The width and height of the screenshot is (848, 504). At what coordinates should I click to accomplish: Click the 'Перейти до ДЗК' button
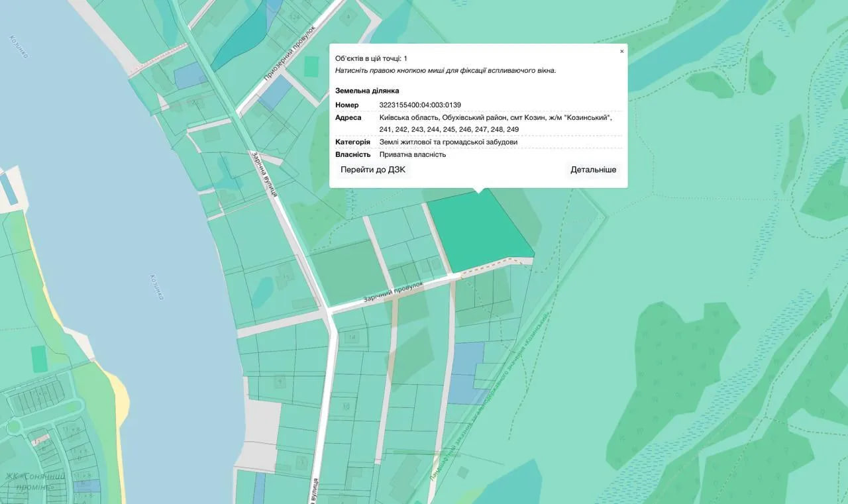coord(372,170)
